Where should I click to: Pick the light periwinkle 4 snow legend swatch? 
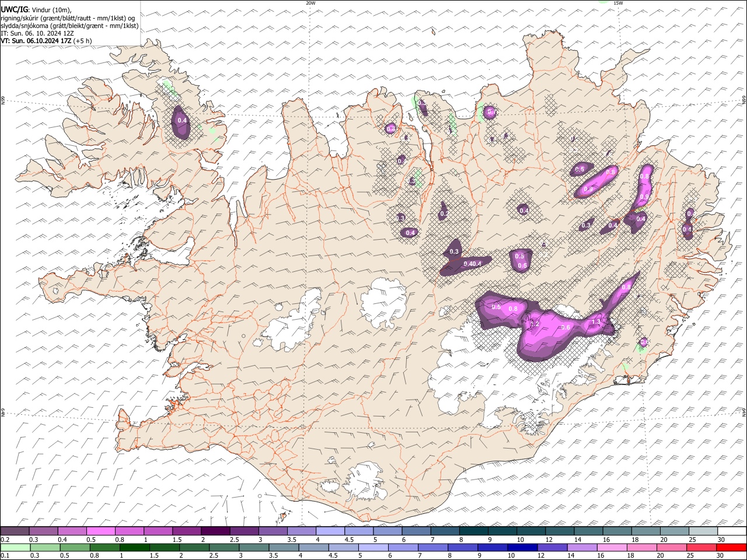point(330,531)
